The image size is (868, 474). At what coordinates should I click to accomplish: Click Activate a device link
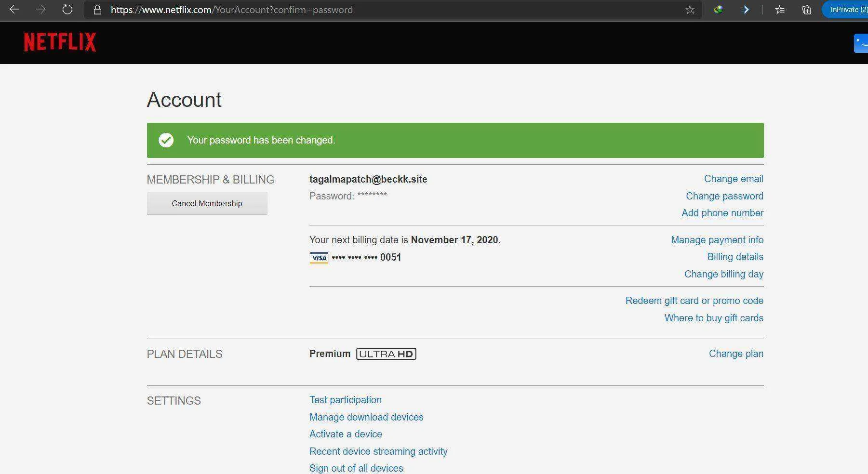[346, 434]
